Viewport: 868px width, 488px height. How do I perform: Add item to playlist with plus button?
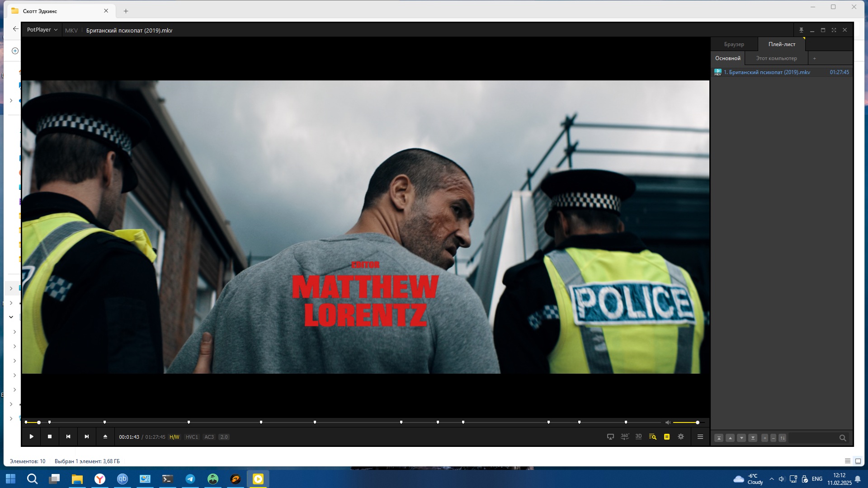[764, 438]
